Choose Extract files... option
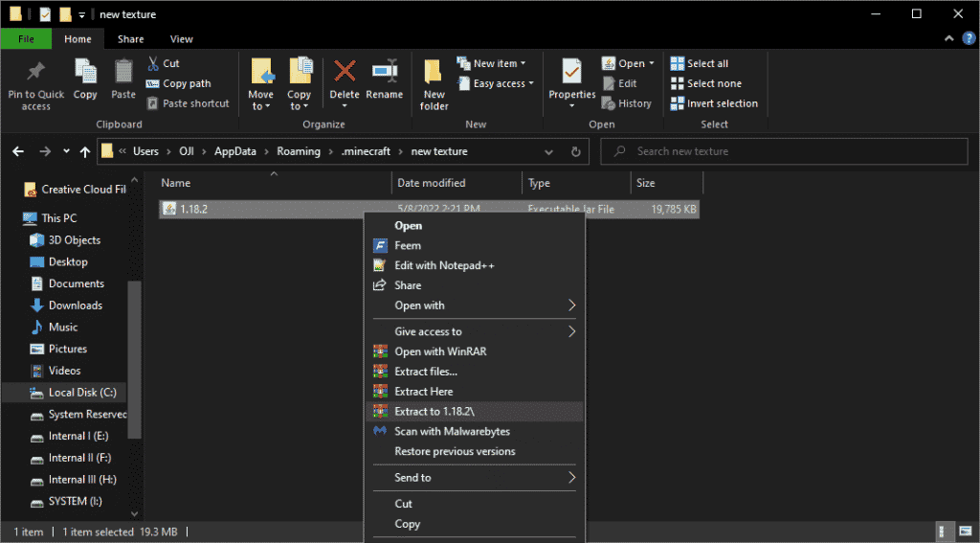Screen dimensions: 980x543 point(475,372)
